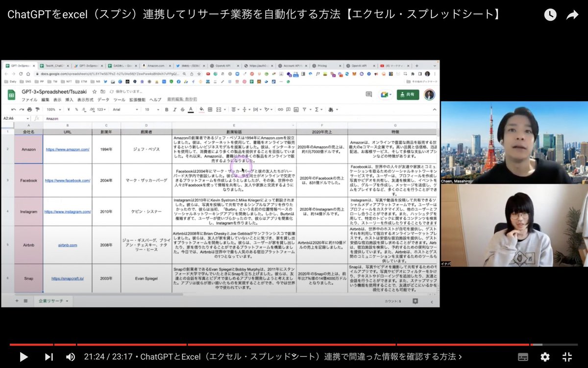588x368 pixels.
Task: Click the redo icon in Sheets toolbar
Action: coord(22,109)
